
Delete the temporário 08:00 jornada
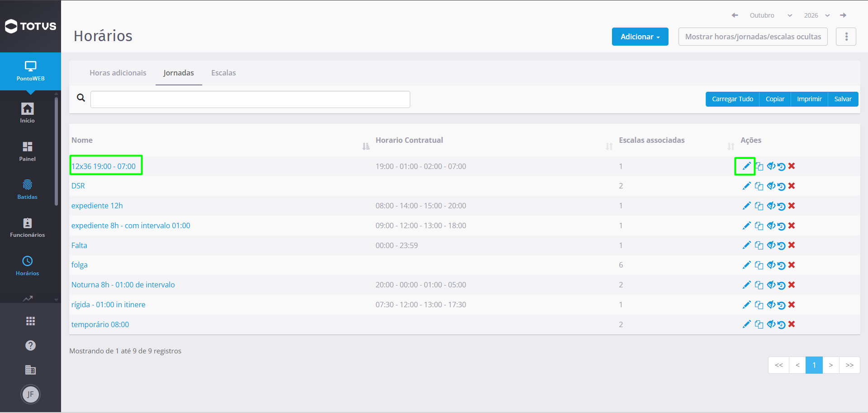pyautogui.click(x=792, y=324)
